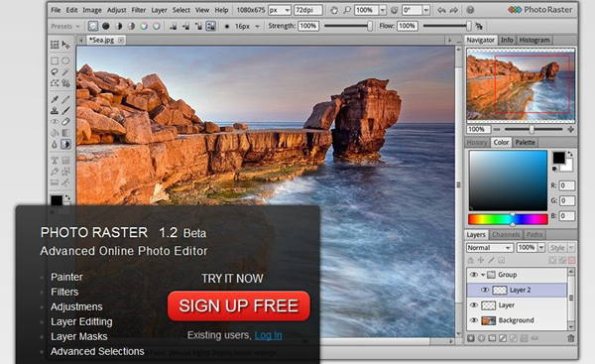Viewport: 595px width, 364px height.
Task: Click the trash icon in Layers panel
Action: [x=571, y=338]
